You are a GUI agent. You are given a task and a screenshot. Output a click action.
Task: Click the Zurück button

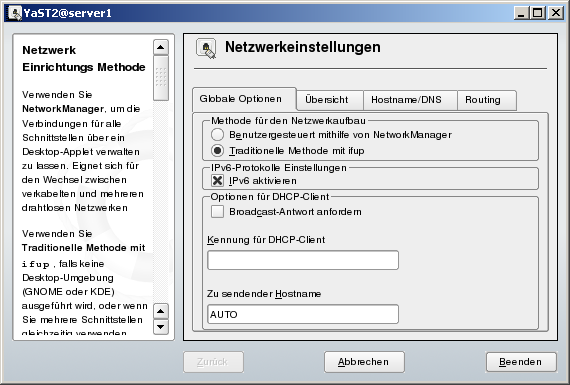click(x=213, y=362)
